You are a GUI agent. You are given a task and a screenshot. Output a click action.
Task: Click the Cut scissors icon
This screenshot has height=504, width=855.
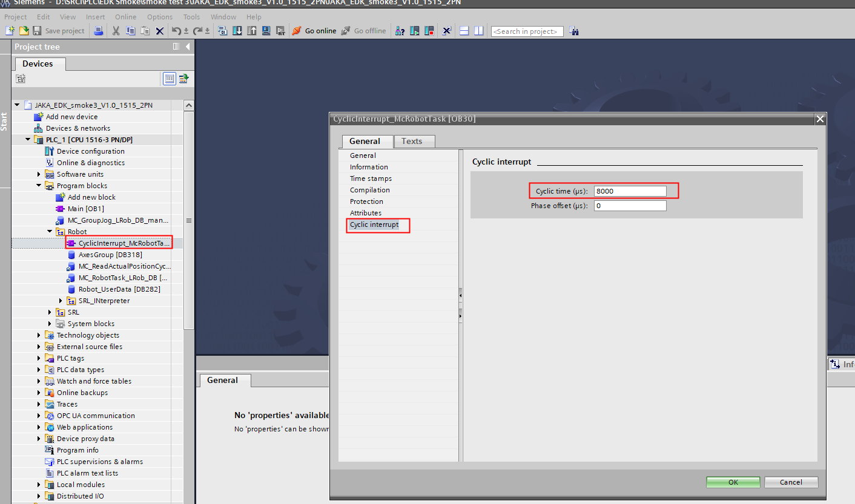116,31
